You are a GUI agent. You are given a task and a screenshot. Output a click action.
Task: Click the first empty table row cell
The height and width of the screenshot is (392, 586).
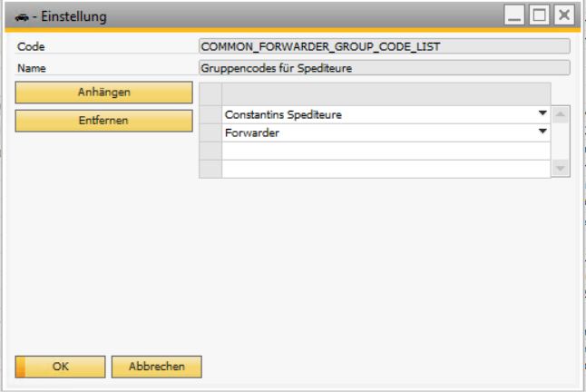386,151
